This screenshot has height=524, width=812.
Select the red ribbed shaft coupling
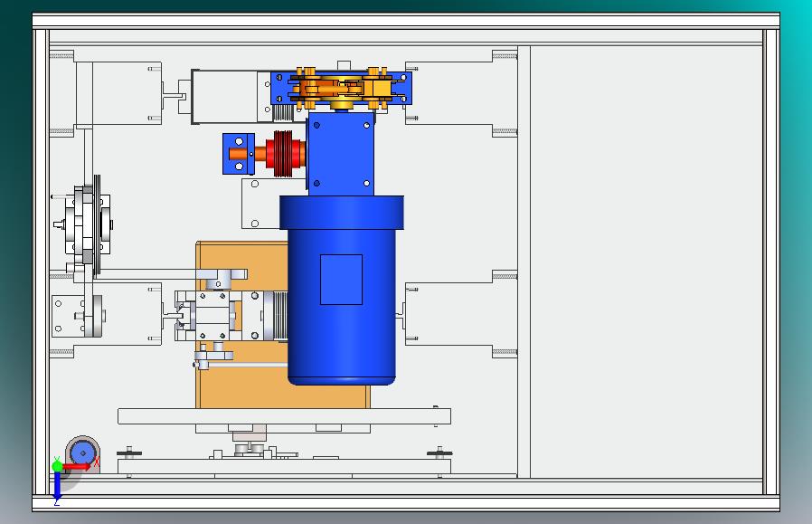pos(284,154)
